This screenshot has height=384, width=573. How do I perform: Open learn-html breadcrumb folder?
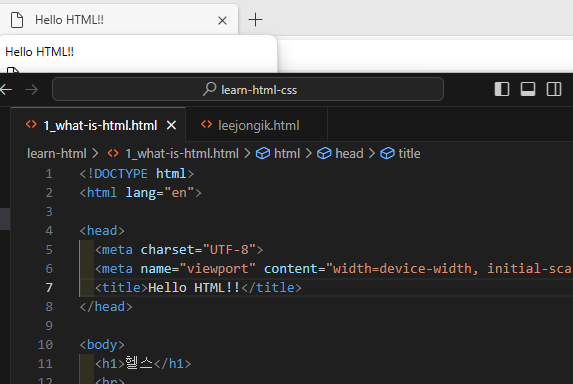57,153
